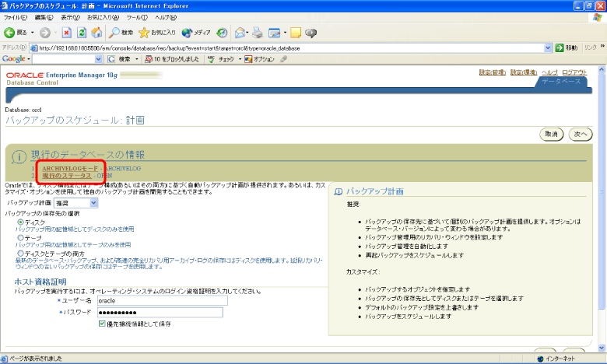Open the Preferences (設定(環境)) link
This screenshot has height=364, width=607.
click(524, 72)
